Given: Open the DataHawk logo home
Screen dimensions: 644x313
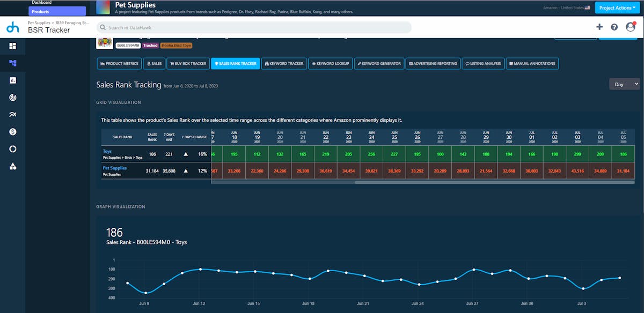Looking at the screenshot, I should [12, 27].
